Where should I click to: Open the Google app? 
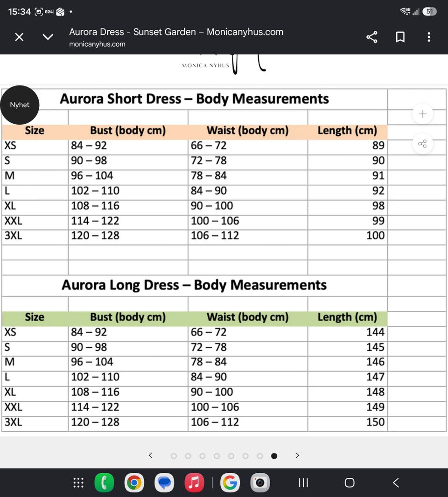(x=230, y=483)
